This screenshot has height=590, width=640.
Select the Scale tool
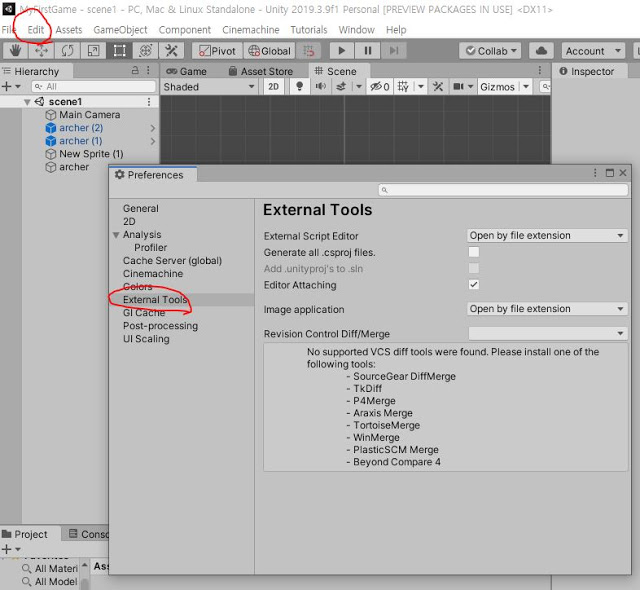tap(93, 51)
